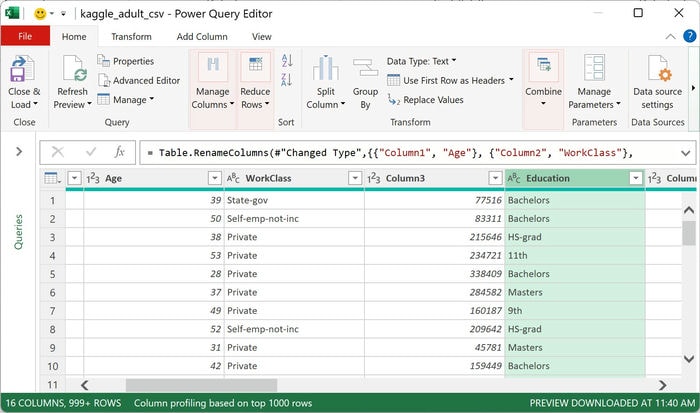Click the vertical scrollbar thumb
The height and width of the screenshot is (413, 700).
point(689,233)
